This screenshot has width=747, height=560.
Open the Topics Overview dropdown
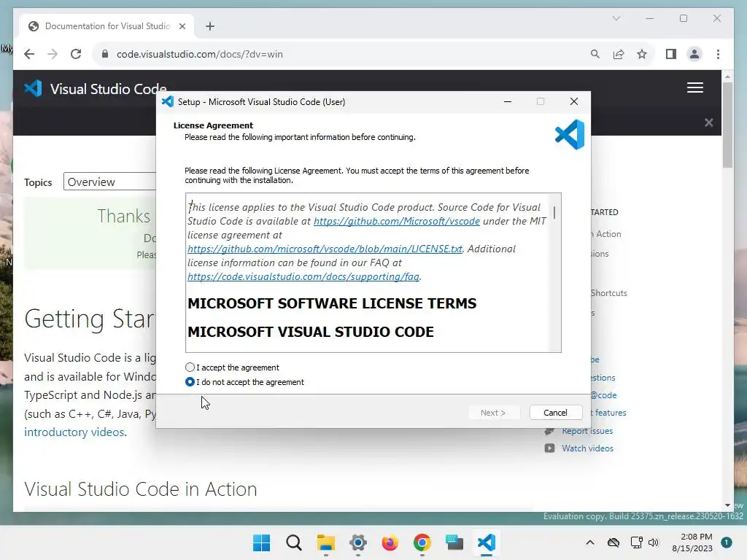[111, 182]
